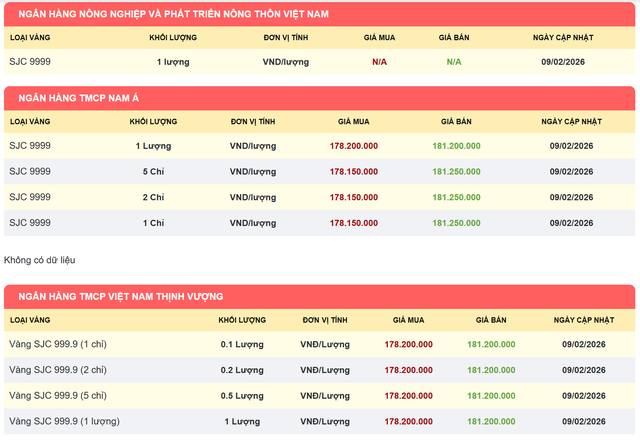Click the Ngày Cập Nhật header in Nam Á table
This screenshot has width=640, height=444.
[571, 121]
